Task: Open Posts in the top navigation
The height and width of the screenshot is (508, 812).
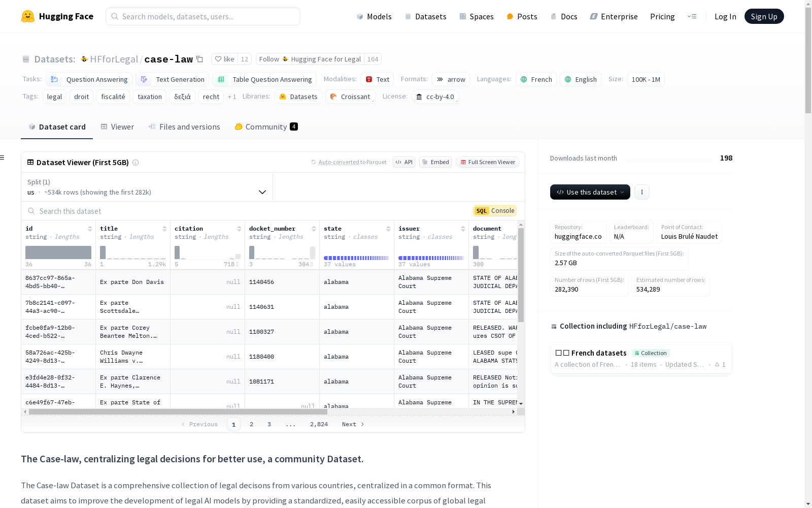Action: pos(522,16)
